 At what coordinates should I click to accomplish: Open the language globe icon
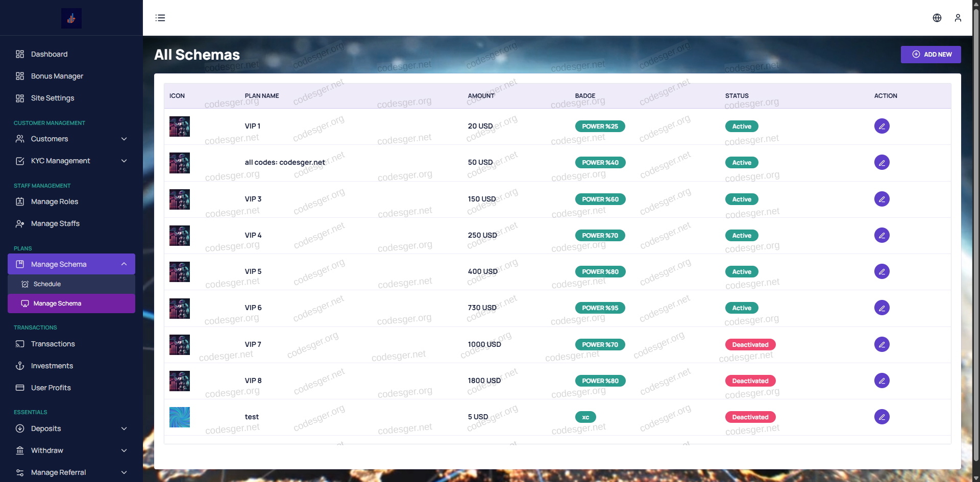coord(937,18)
